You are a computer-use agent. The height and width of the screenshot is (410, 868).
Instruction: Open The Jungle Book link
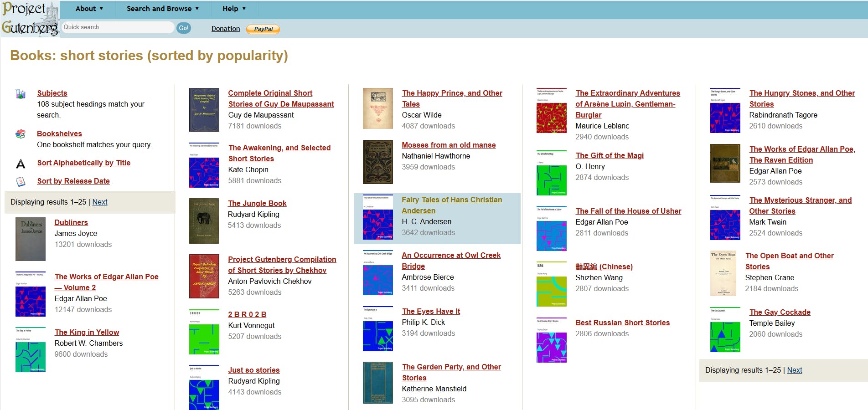coord(257,203)
